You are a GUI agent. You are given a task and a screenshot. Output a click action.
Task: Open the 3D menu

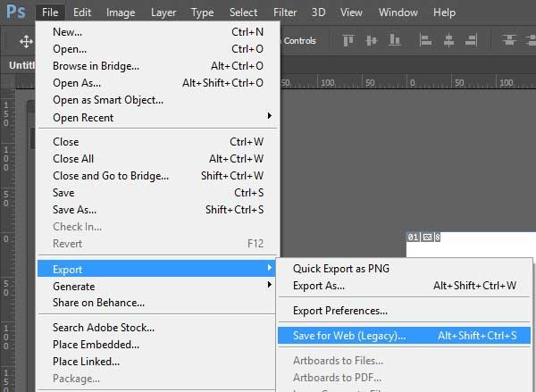318,13
